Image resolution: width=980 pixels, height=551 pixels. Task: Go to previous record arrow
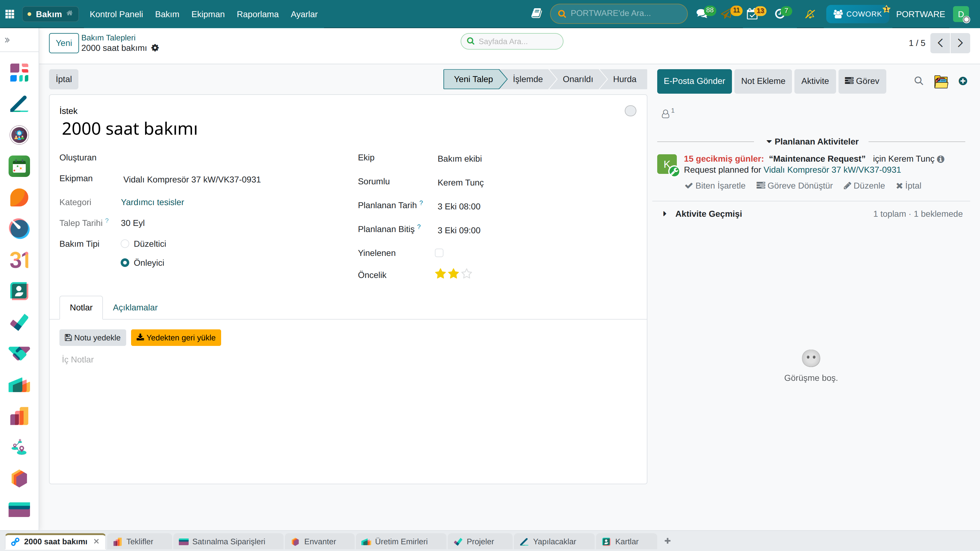[940, 43]
